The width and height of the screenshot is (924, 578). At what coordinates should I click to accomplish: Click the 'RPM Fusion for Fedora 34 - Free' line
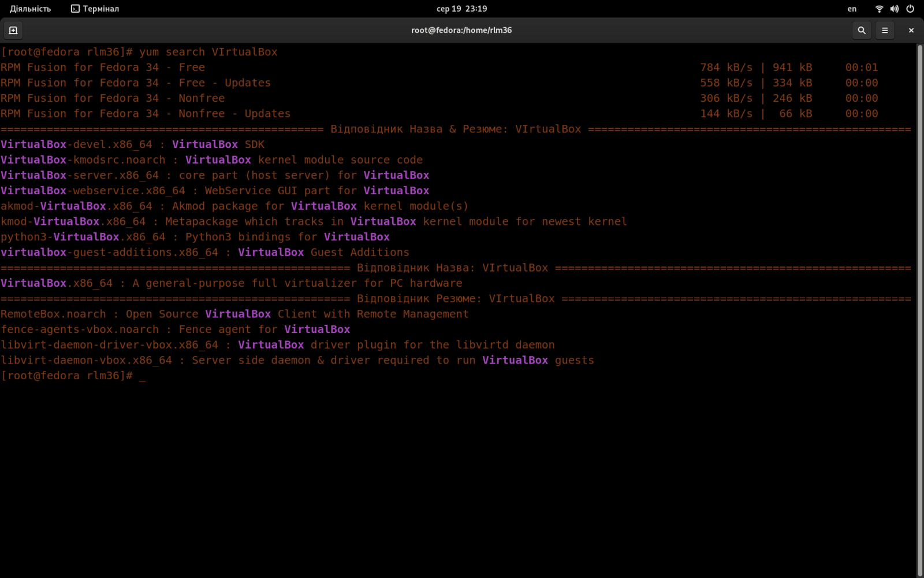pos(103,68)
